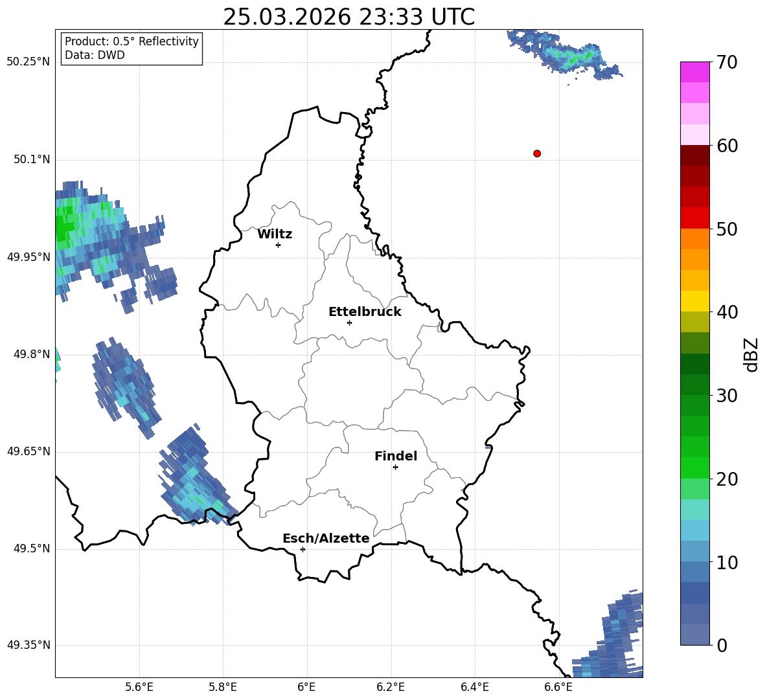Click the yellow colorbar segment above 40
This screenshot has height=700, width=767.
(694, 301)
